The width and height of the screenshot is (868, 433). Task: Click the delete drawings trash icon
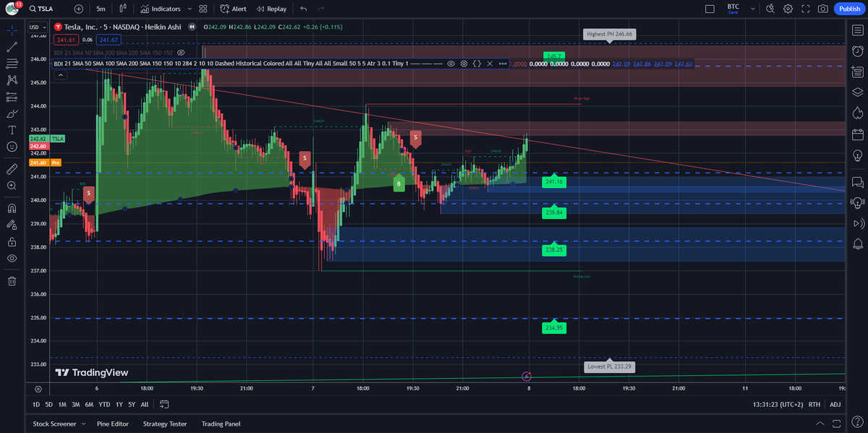pyautogui.click(x=12, y=280)
